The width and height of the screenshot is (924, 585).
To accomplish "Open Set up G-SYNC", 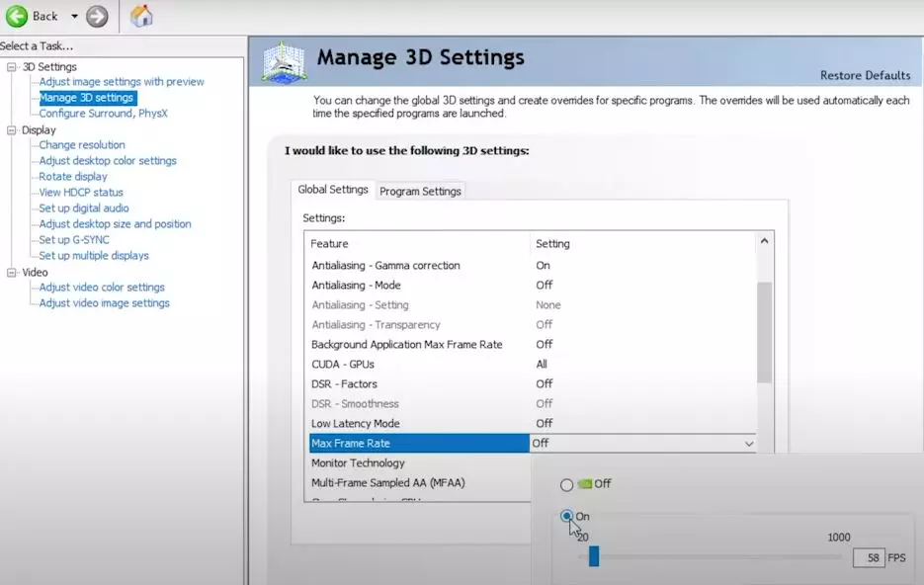I will (x=74, y=240).
